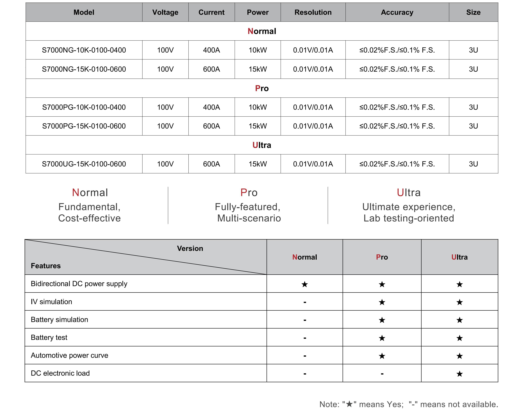Click the star symbol in the bottom note
This screenshot has height=420, width=524.
pos(349,404)
